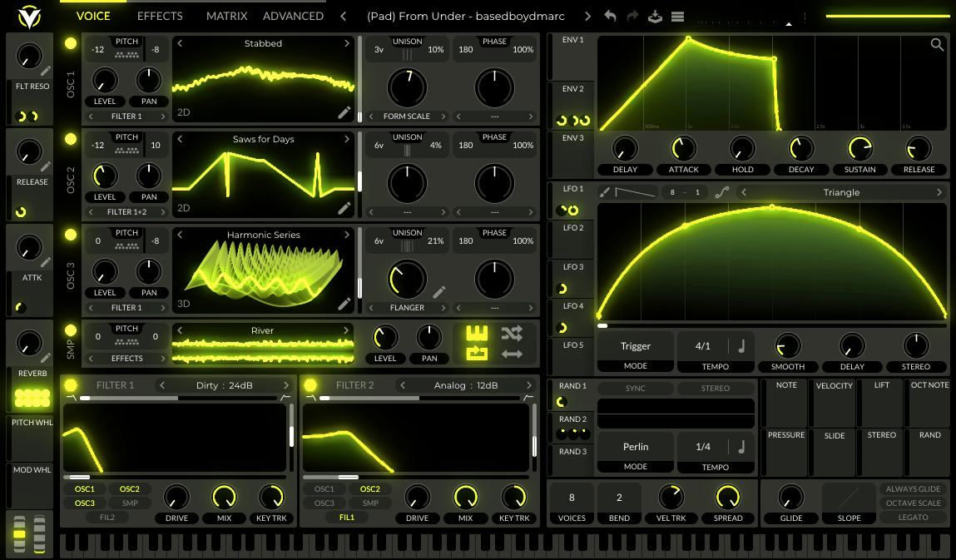Screen dimensions: 956x560
Task: Toggle FILTER 1 power button
Action: click(71, 385)
